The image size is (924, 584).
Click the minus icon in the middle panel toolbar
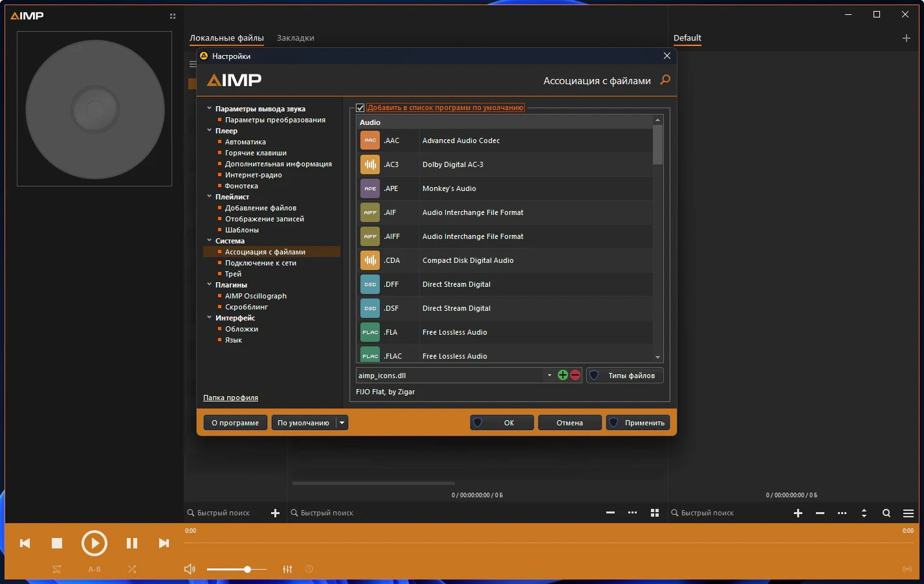[x=610, y=513]
